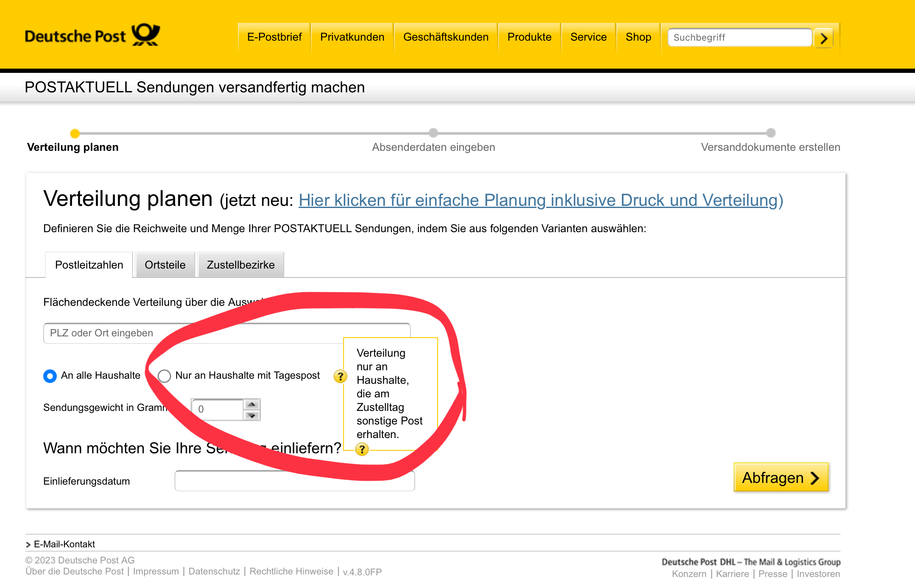Click the Absenderdaten eingeben step label
The height and width of the screenshot is (588, 915).
tap(433, 147)
